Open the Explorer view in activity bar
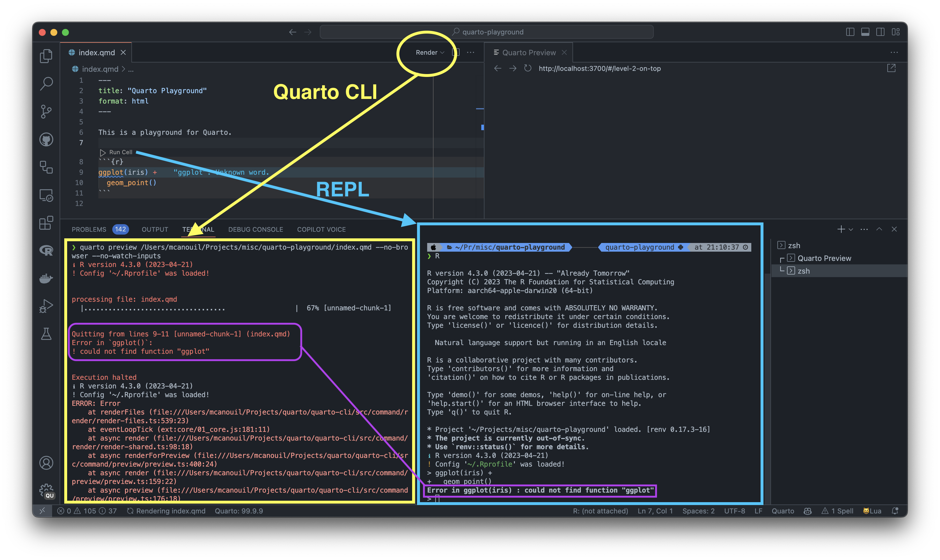 point(46,56)
